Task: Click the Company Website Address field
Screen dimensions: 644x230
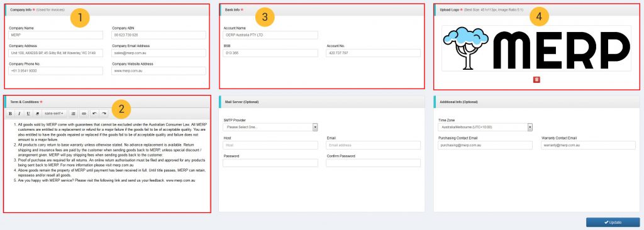Action: tap(158, 71)
